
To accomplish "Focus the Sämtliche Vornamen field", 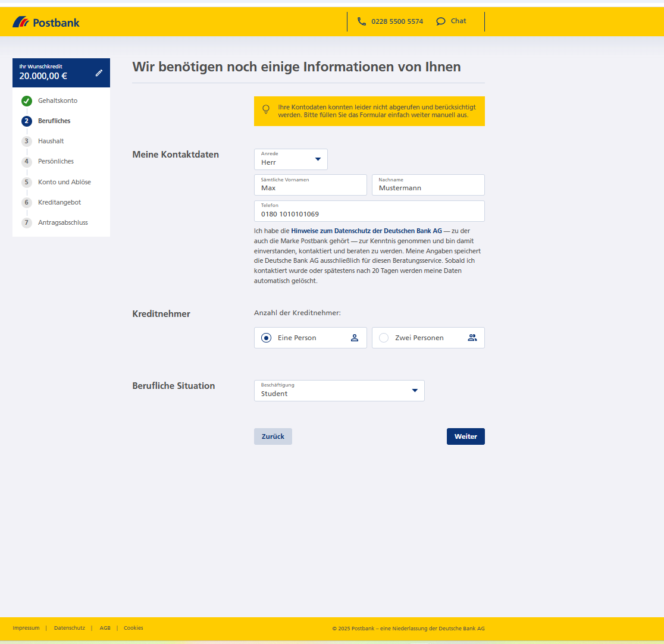I will click(x=311, y=185).
